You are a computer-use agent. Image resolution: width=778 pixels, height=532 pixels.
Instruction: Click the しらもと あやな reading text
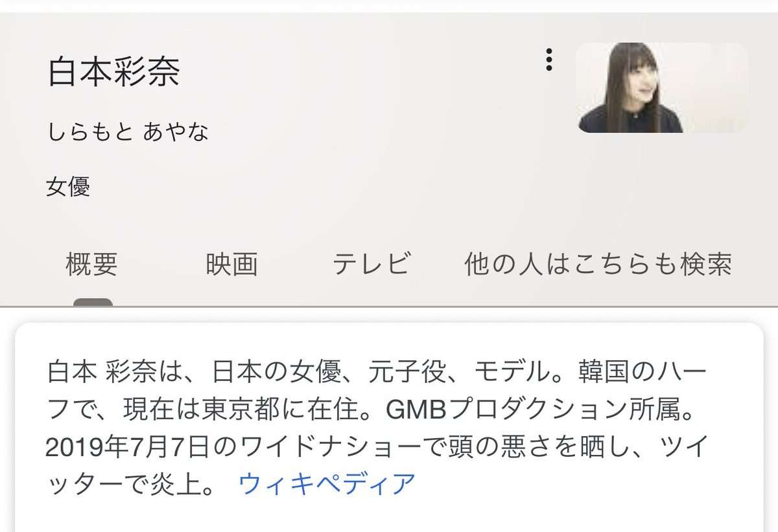(128, 132)
